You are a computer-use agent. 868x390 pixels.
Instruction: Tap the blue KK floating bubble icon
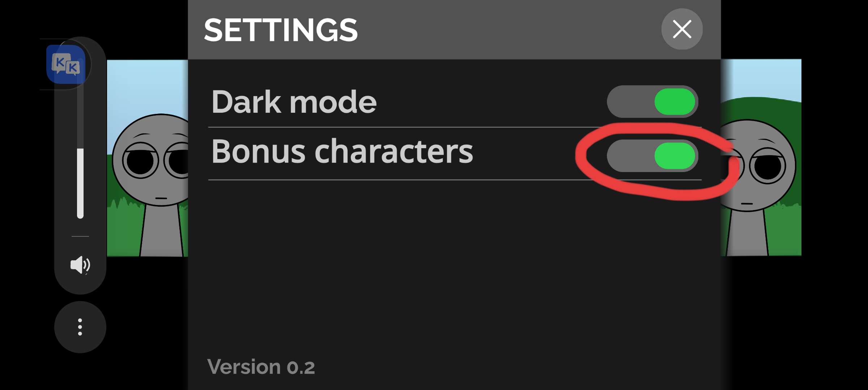(x=66, y=65)
